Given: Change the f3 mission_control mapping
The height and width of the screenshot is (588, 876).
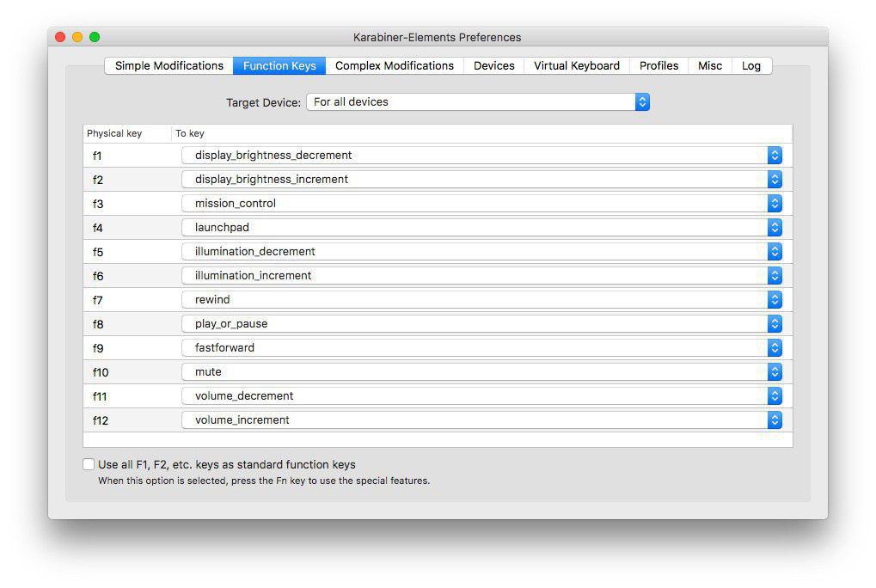Looking at the screenshot, I should point(481,203).
